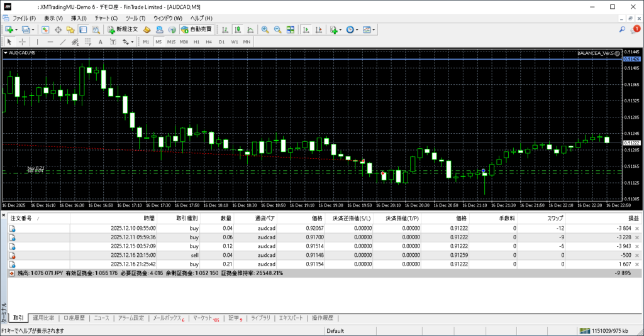Click the zoom in magnifier icon
The width and height of the screenshot is (644, 336).
pyautogui.click(x=265, y=30)
